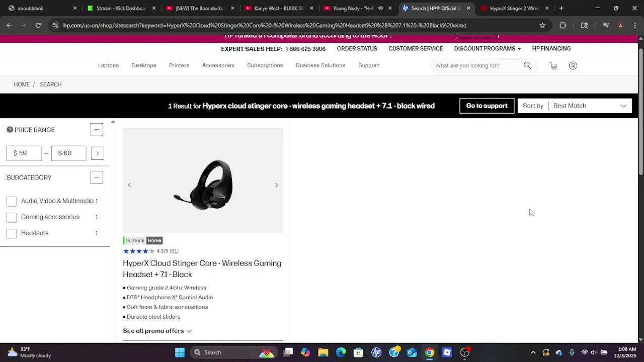Click the maximum price field showing $ 60
This screenshot has width=644, height=362.
[68, 153]
